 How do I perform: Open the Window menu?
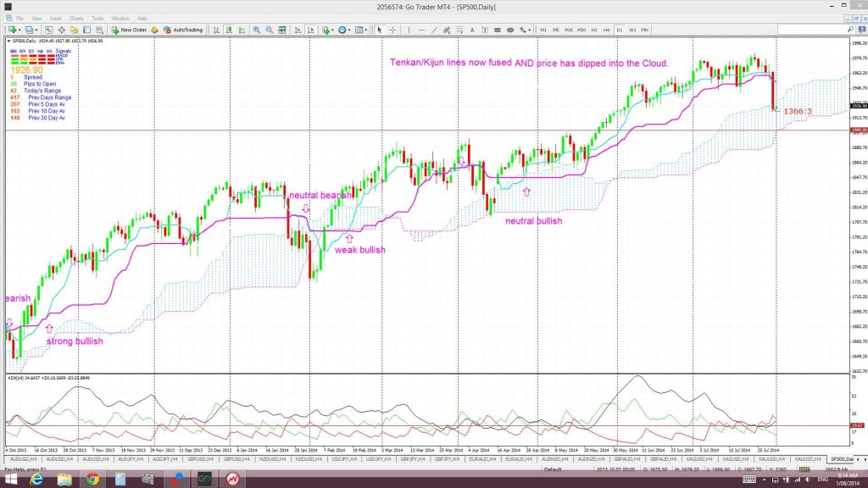120,19
